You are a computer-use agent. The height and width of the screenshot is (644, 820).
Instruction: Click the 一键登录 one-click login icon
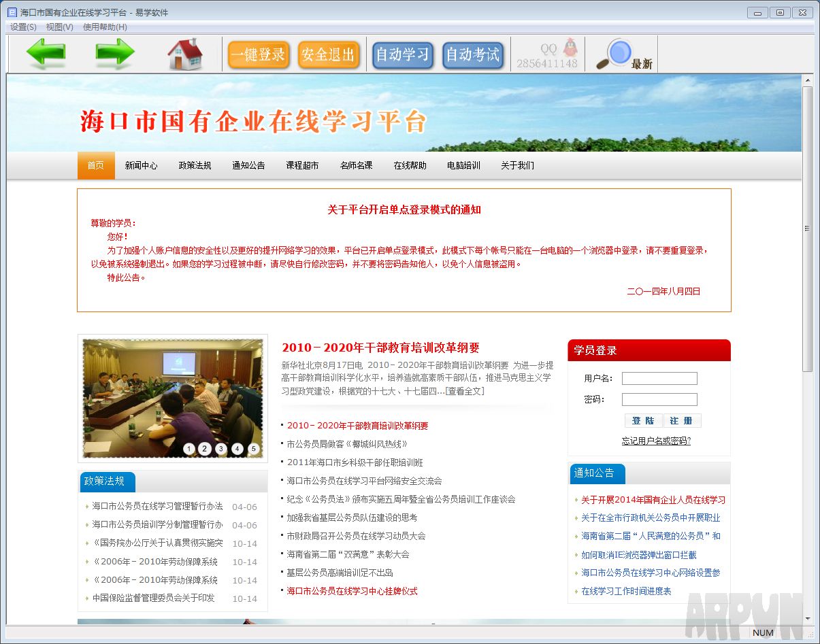(259, 54)
